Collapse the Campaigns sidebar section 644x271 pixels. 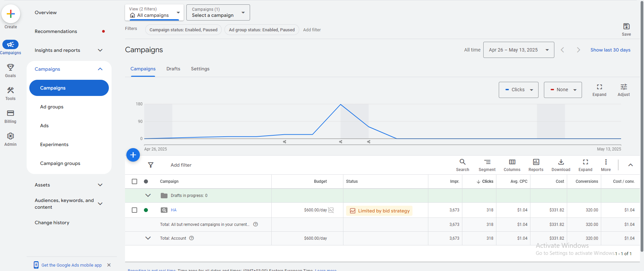coord(100,69)
